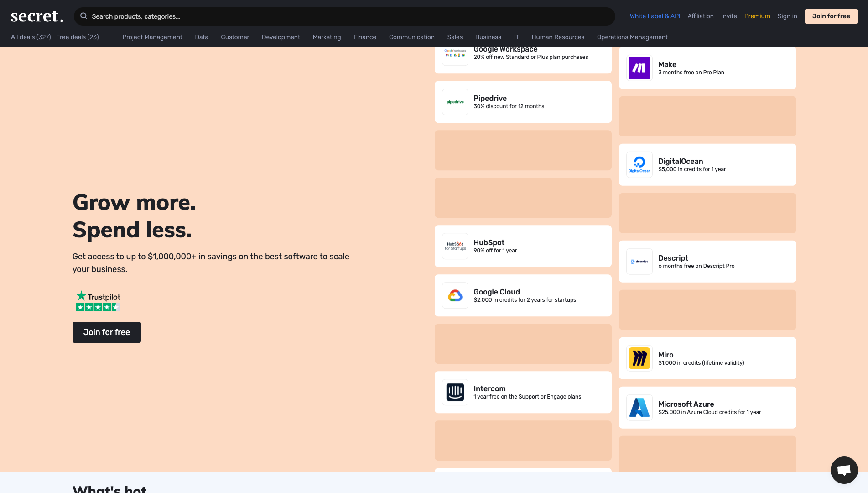Image resolution: width=868 pixels, height=493 pixels.
Task: Click '1 year free on the Support' text
Action: click(506, 397)
